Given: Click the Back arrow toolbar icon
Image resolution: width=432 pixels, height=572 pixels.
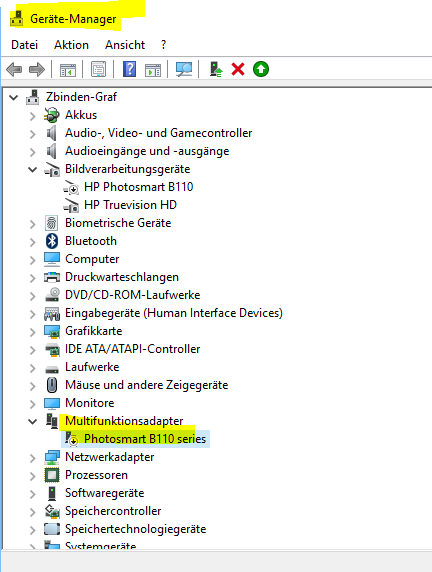Looking at the screenshot, I should tap(15, 69).
